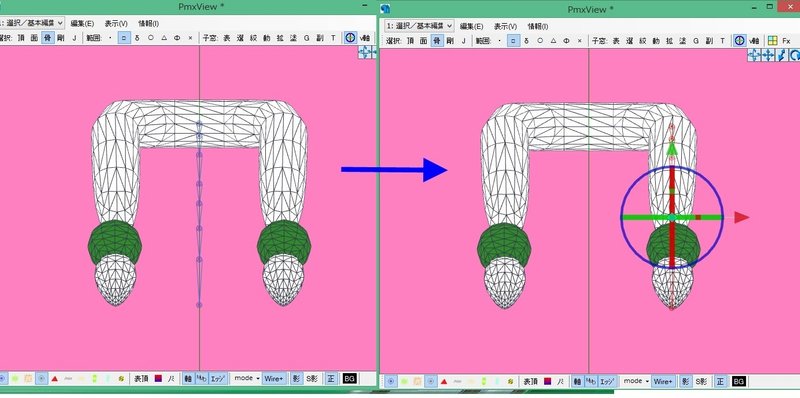Image resolution: width=800 pixels, height=398 pixels.
Task: Click the Fx button in right window
Action: [x=786, y=41]
